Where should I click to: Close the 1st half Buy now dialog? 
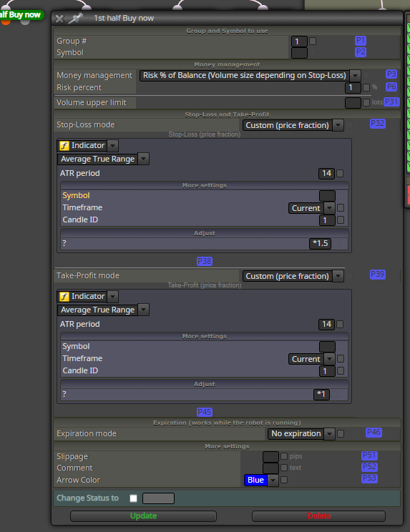pyautogui.click(x=59, y=19)
